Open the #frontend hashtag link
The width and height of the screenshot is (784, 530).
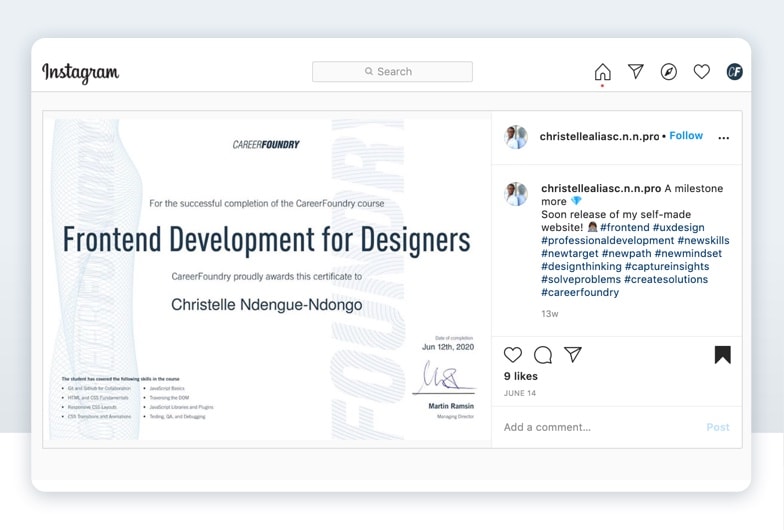[x=625, y=227]
